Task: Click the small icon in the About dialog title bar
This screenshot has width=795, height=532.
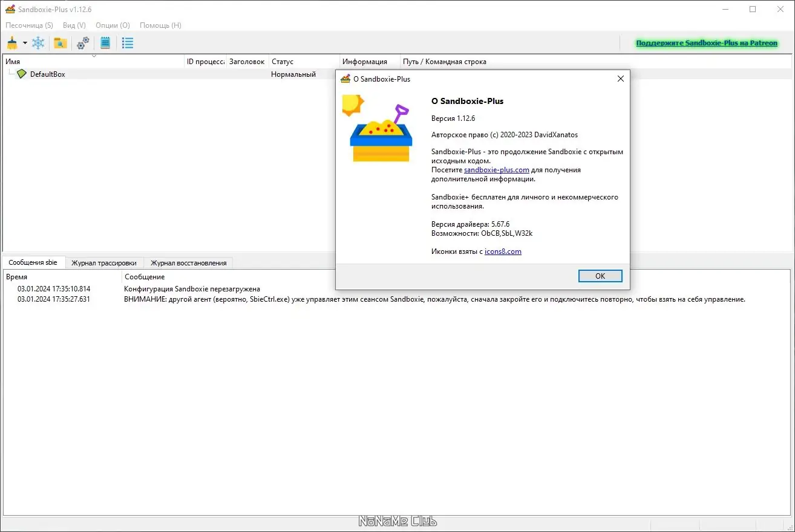Action: (x=345, y=79)
